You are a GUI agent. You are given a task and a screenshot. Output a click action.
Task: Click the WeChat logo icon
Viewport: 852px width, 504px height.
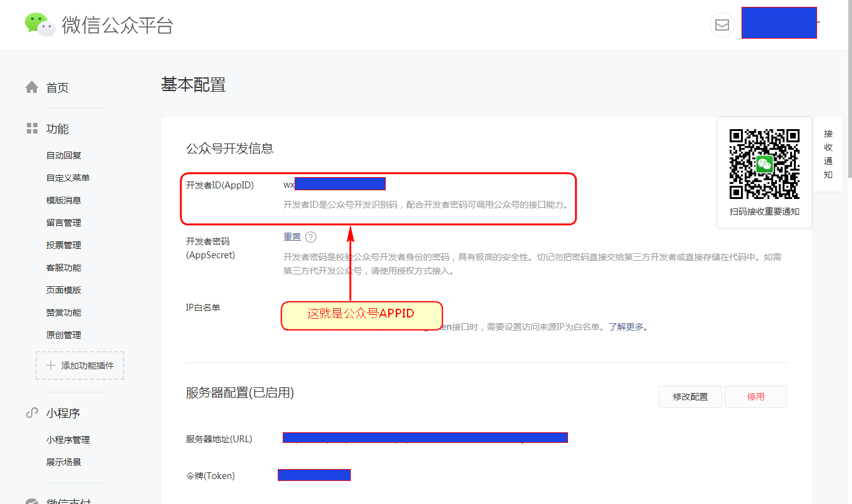click(x=40, y=24)
